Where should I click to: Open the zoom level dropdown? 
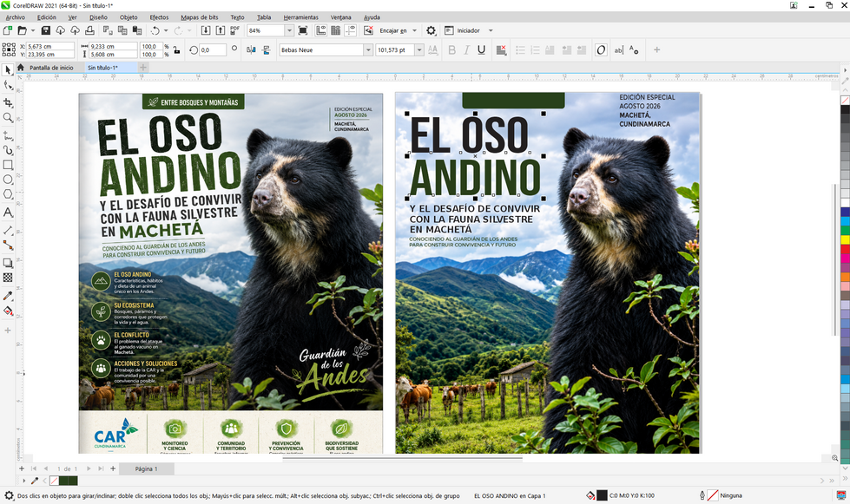(x=289, y=31)
